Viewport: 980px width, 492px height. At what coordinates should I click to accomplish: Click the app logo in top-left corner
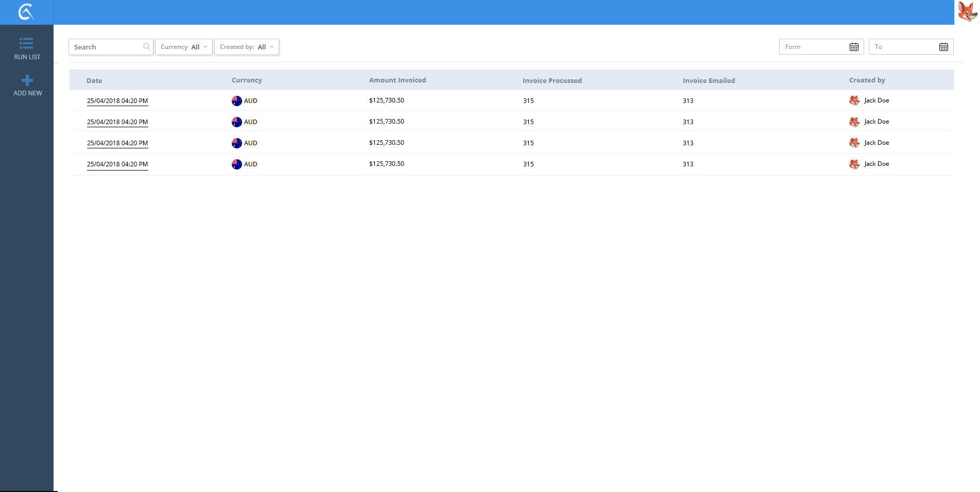pyautogui.click(x=26, y=12)
